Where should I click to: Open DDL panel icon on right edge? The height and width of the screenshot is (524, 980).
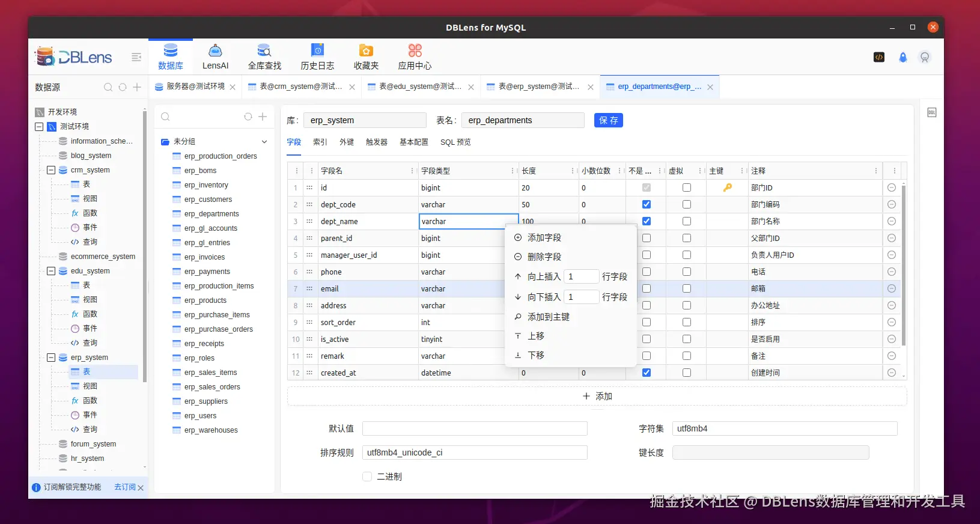click(932, 112)
